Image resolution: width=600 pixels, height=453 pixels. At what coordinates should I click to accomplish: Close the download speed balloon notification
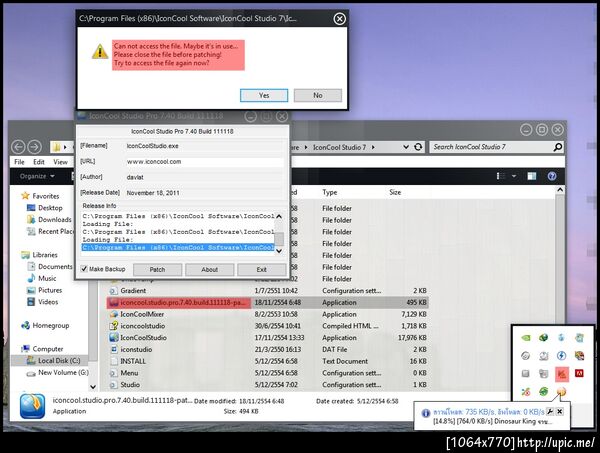[559, 412]
